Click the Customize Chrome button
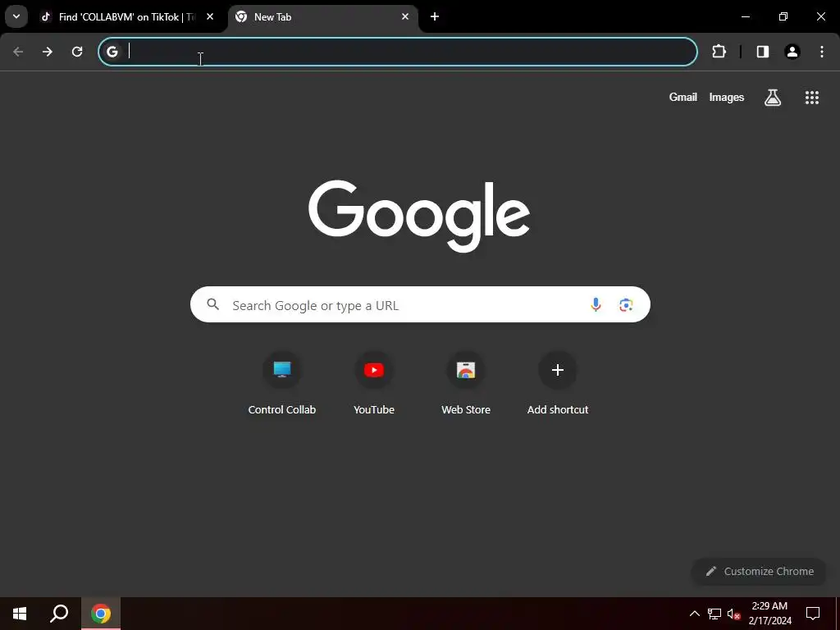Screen dimensions: 840x630 (760, 572)
